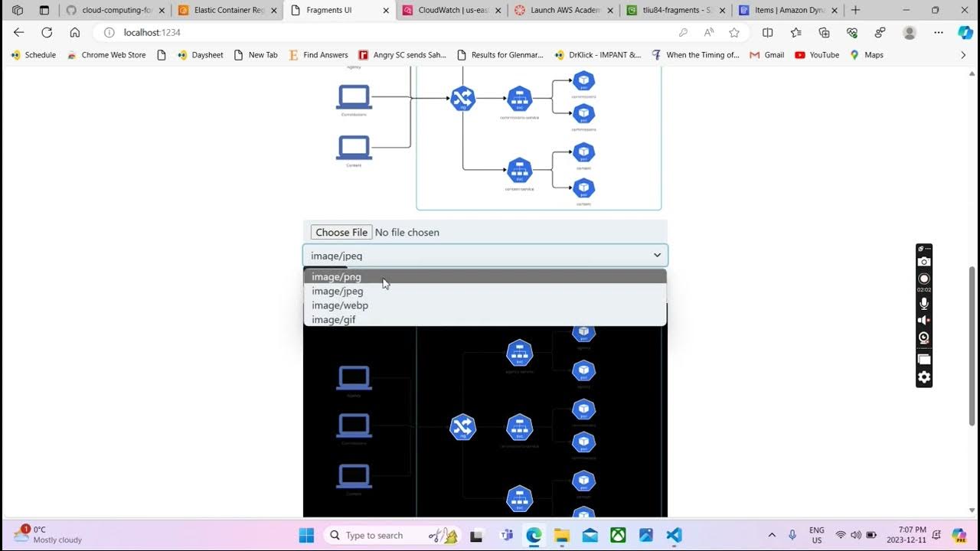The image size is (980, 551).
Task: Open Mail app from the taskbar
Action: point(590,535)
